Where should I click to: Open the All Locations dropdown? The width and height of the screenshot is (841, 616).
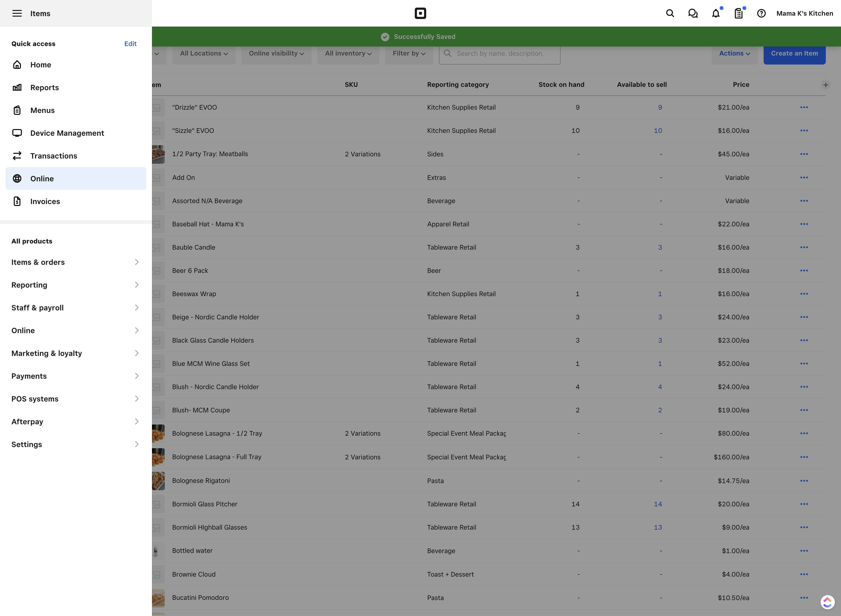pos(204,53)
